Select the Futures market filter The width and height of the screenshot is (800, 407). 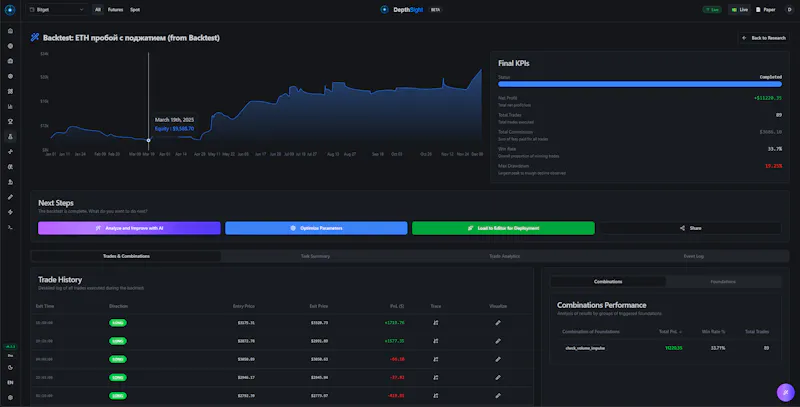tap(115, 10)
